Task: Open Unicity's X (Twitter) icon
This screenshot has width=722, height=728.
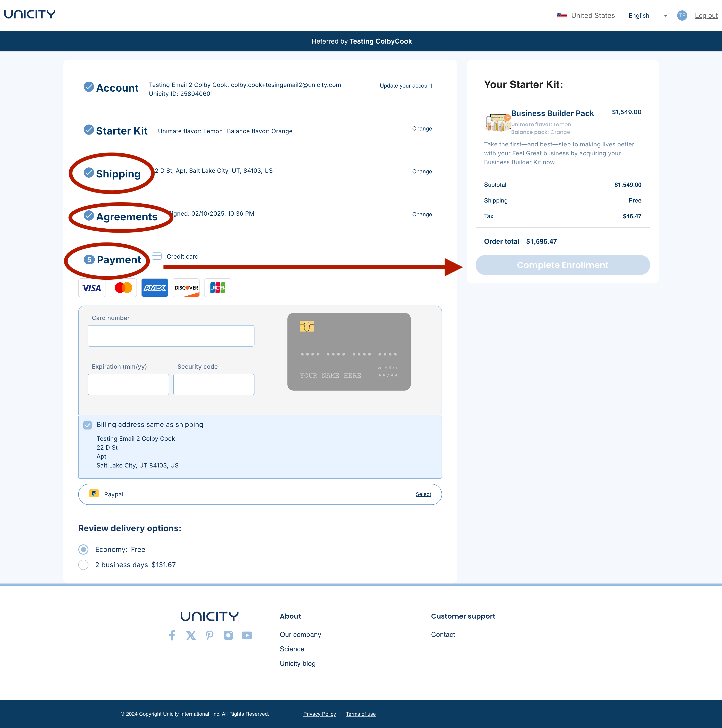Action: pos(191,635)
